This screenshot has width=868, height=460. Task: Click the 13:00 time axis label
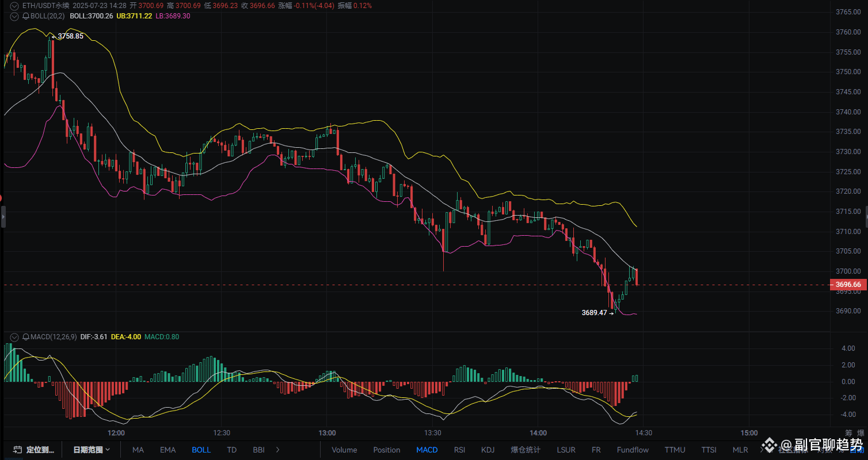pyautogui.click(x=327, y=433)
